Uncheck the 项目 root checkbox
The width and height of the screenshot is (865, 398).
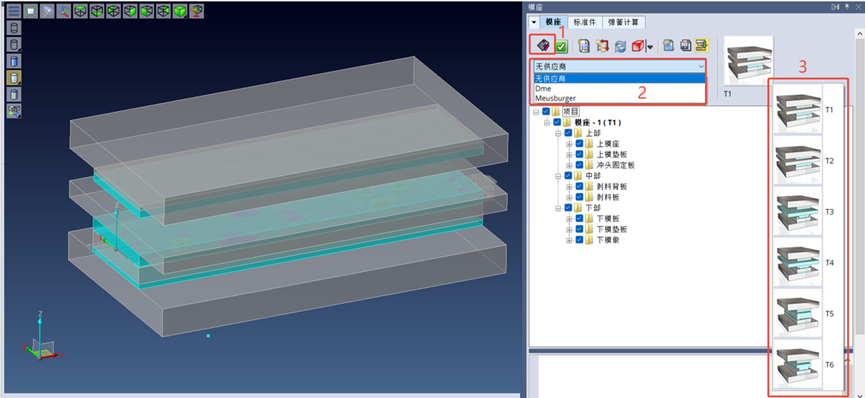[546, 112]
